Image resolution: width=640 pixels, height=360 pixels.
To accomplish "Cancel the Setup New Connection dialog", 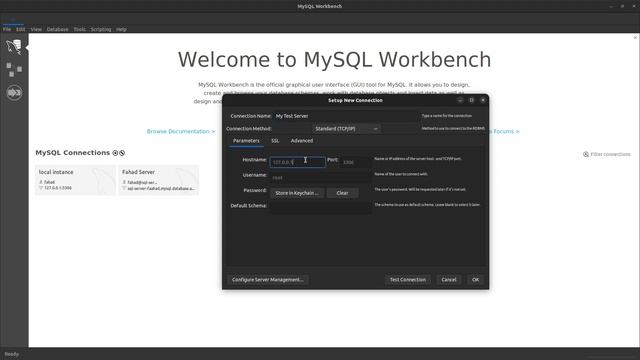I will pyautogui.click(x=449, y=280).
